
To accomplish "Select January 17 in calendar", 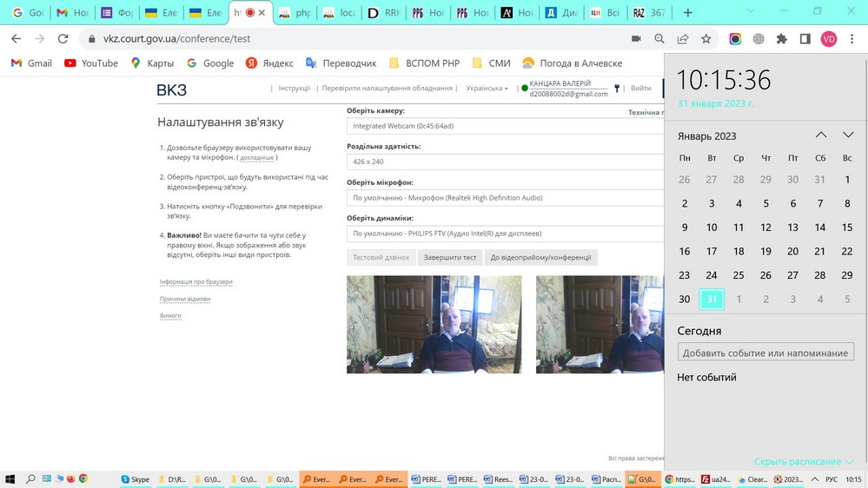I will click(712, 251).
